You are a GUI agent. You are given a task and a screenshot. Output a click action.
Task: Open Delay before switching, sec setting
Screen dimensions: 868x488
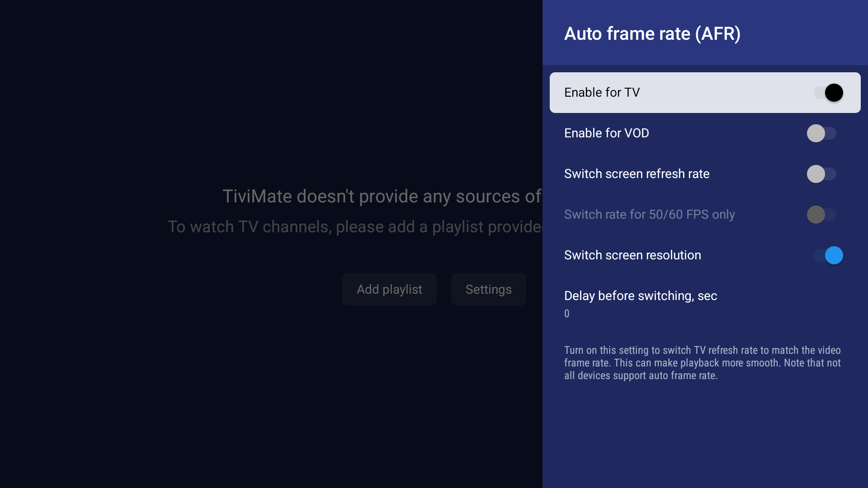point(705,304)
